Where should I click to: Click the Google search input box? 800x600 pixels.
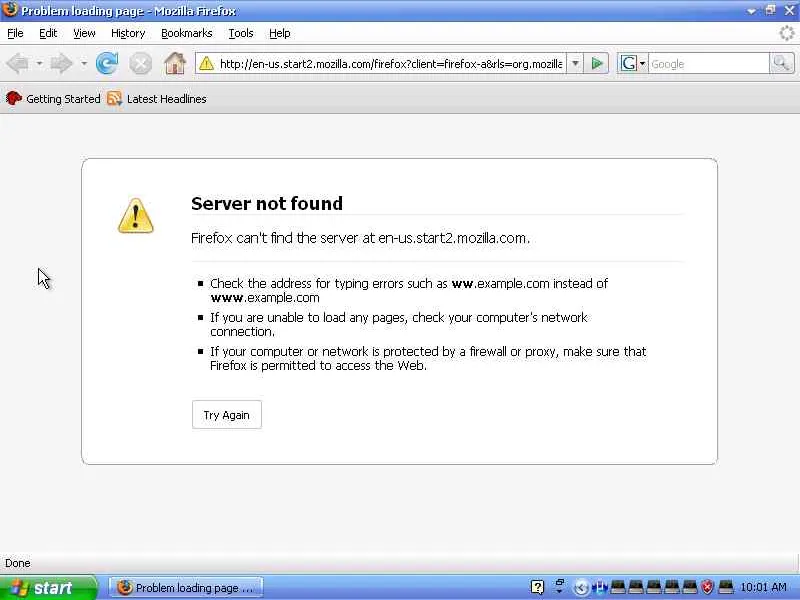708,64
